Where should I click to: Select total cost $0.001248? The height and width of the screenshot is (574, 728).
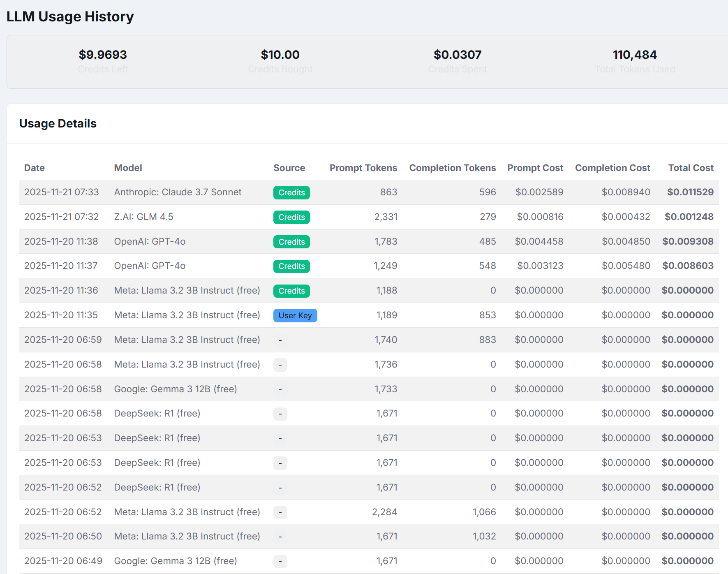(689, 217)
